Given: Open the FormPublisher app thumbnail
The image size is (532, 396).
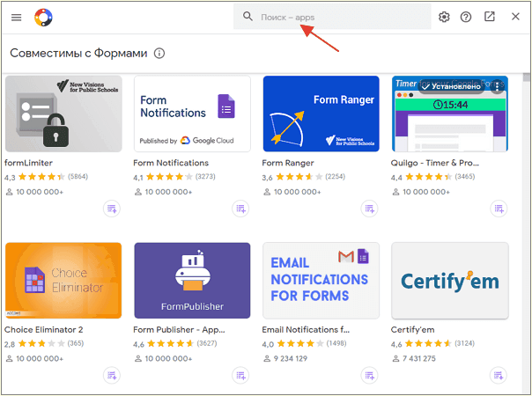Looking at the screenshot, I should 192,281.
